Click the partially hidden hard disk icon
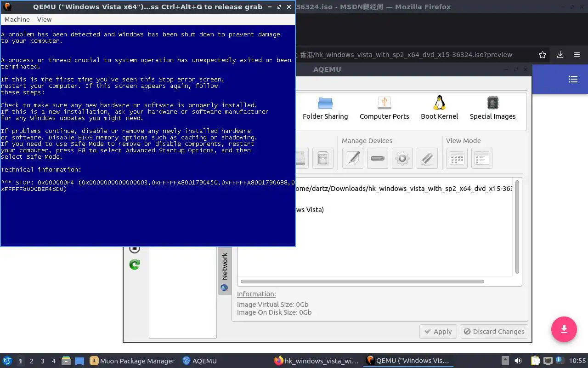This screenshot has height=368, width=588. (x=302, y=158)
